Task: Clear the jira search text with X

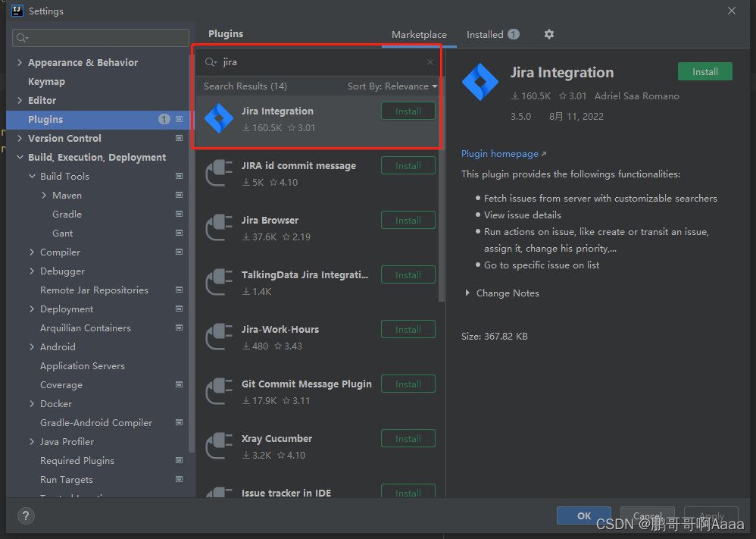Action: [430, 62]
